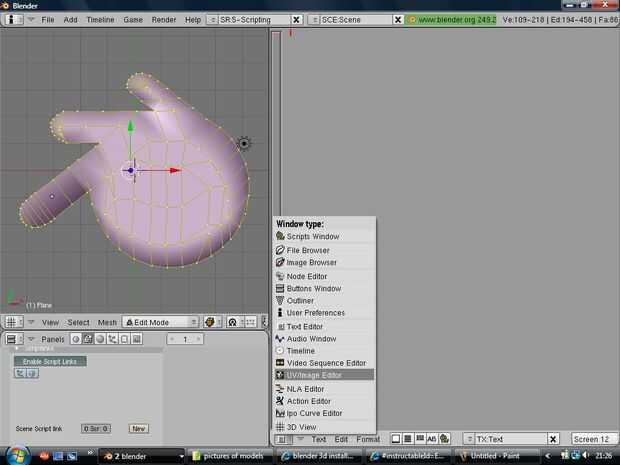Click the Python plugins icon in text header
Screen dimensions: 620x465
point(444,439)
